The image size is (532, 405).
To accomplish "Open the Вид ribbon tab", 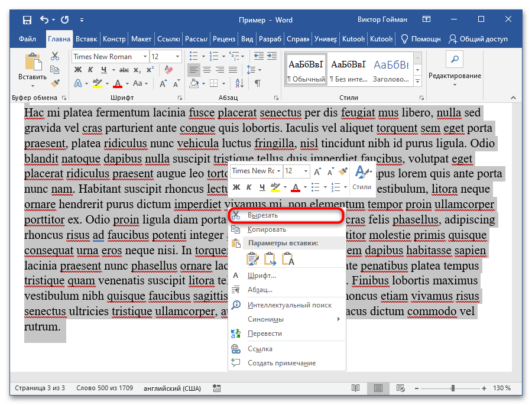I will click(x=247, y=39).
